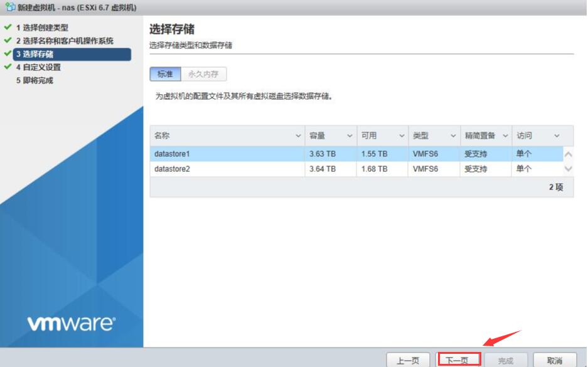Open the 可用 column dropdown arrow
Viewport: 588px width, 367px height.
[402, 136]
